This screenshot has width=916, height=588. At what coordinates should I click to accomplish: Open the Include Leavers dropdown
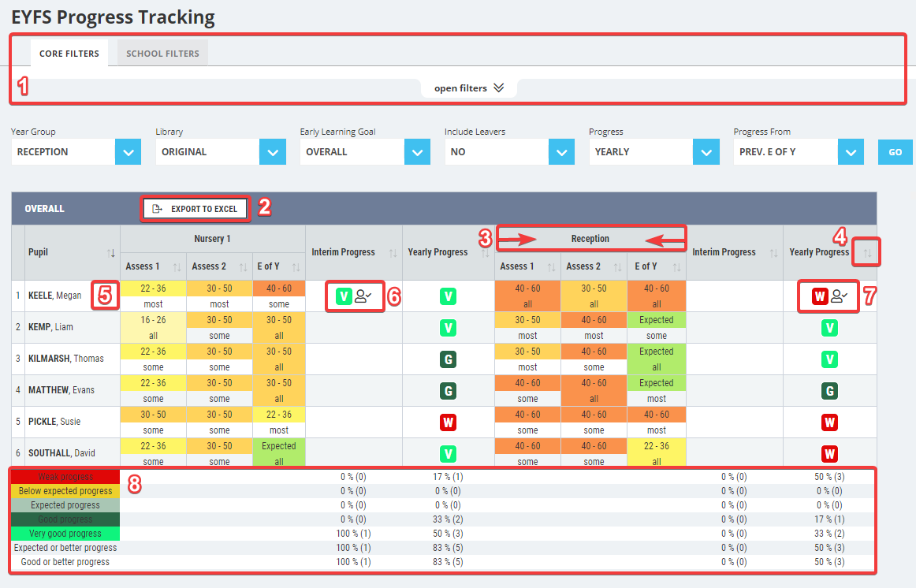coord(561,151)
